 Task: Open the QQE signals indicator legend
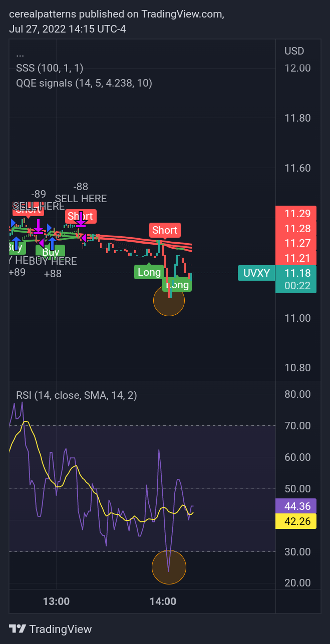coord(84,83)
